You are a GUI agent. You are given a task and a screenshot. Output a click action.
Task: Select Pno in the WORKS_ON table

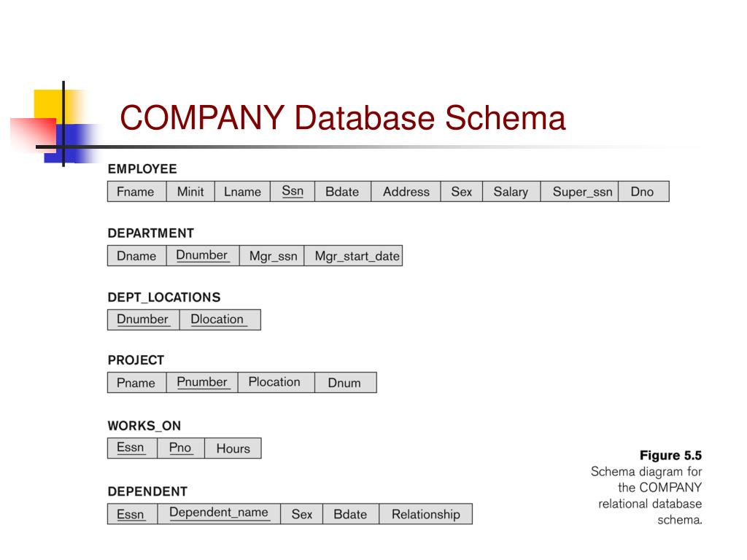point(181,448)
